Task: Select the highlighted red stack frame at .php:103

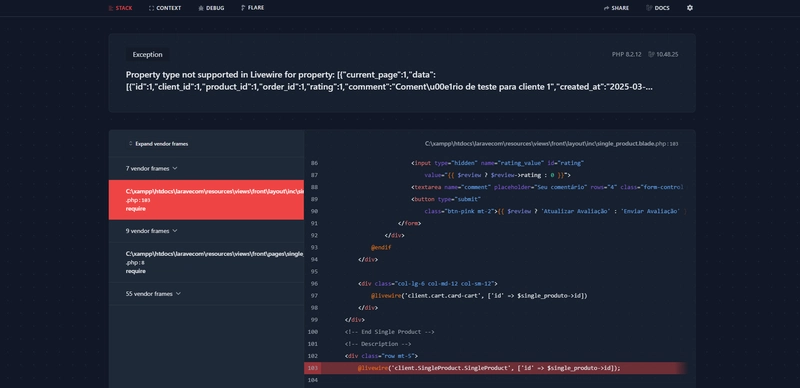Action: click(x=206, y=200)
